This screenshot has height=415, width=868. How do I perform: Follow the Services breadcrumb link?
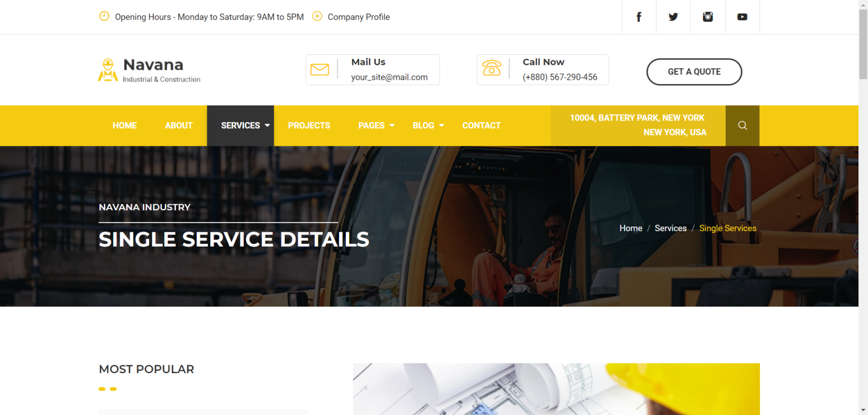(671, 228)
